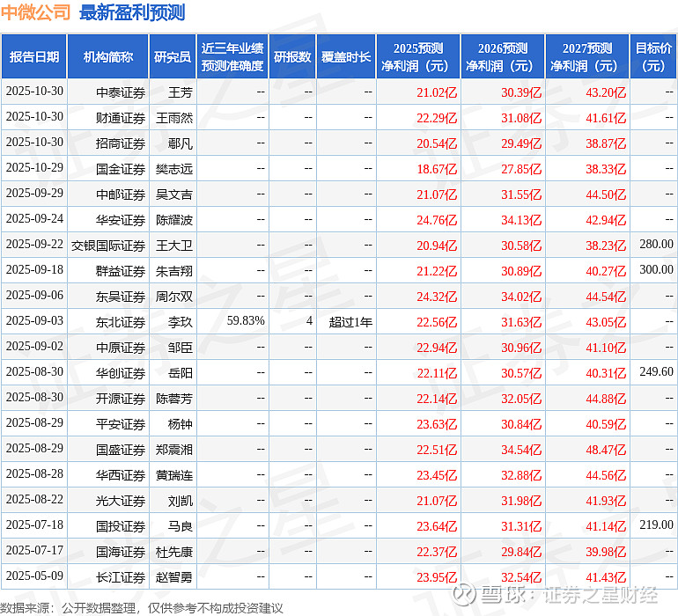The height and width of the screenshot is (616, 678).
Task: Click the 目标价 column header
Action: point(653,56)
